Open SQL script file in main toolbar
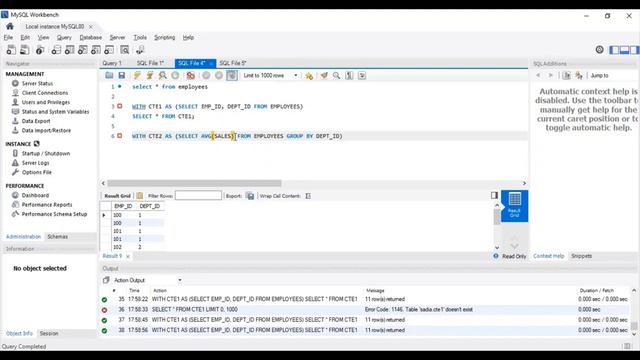 (24, 50)
